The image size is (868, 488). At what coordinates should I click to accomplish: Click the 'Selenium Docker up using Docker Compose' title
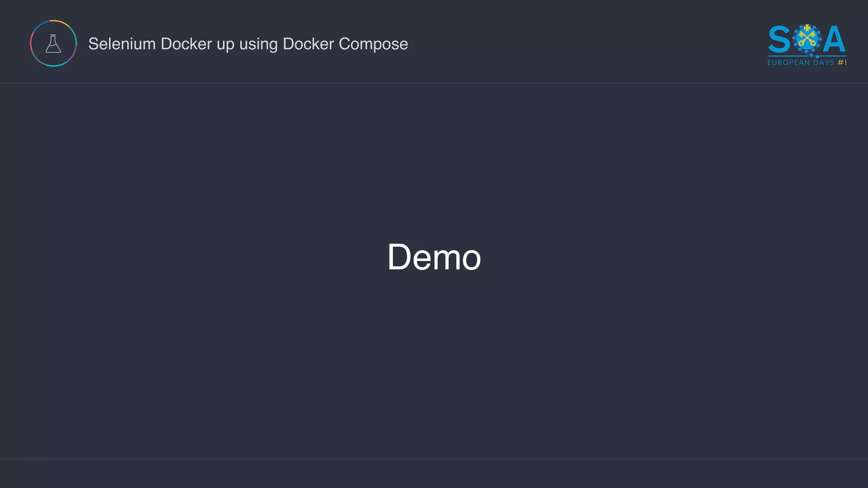tap(248, 44)
